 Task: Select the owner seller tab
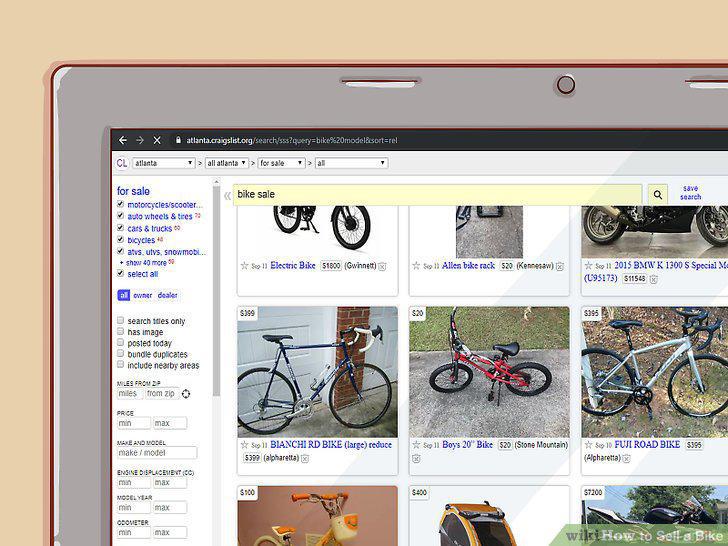(x=143, y=295)
